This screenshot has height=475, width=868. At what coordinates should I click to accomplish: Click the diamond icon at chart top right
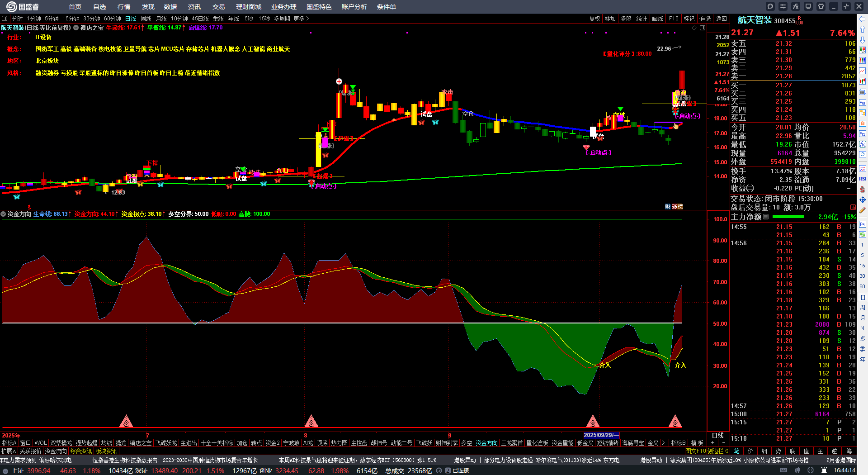[x=694, y=28]
